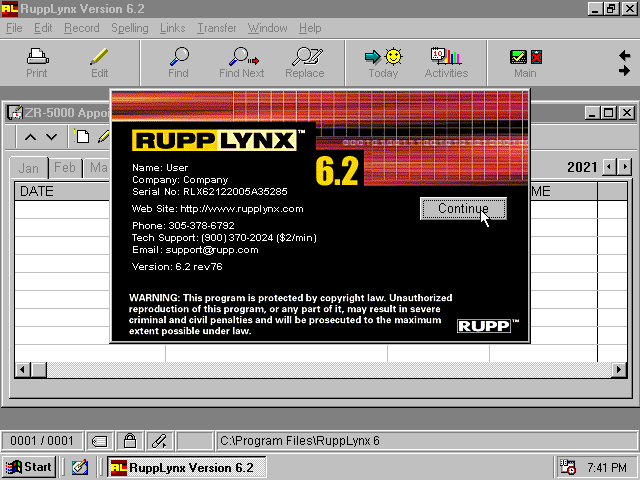Go to next year beside 2021
640x480 pixels.
tap(624, 167)
